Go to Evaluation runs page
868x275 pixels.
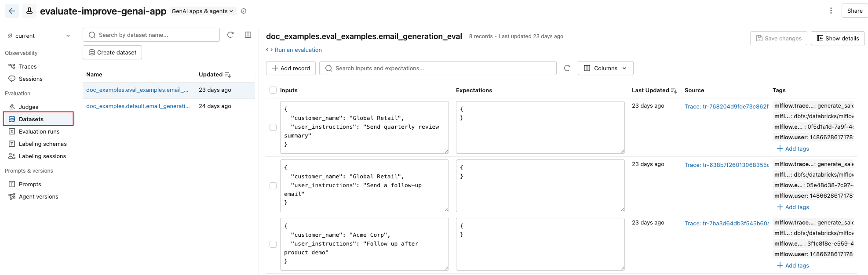(39, 131)
